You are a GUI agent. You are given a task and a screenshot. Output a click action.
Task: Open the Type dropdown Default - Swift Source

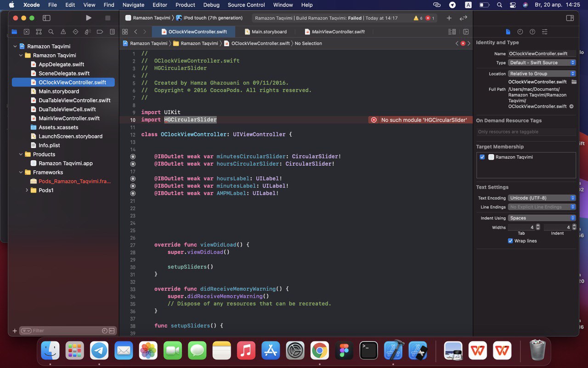542,63
